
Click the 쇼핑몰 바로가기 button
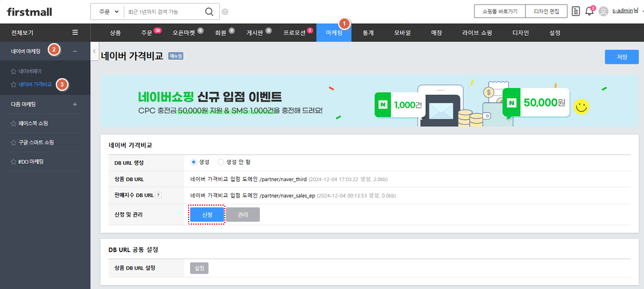[x=500, y=11]
